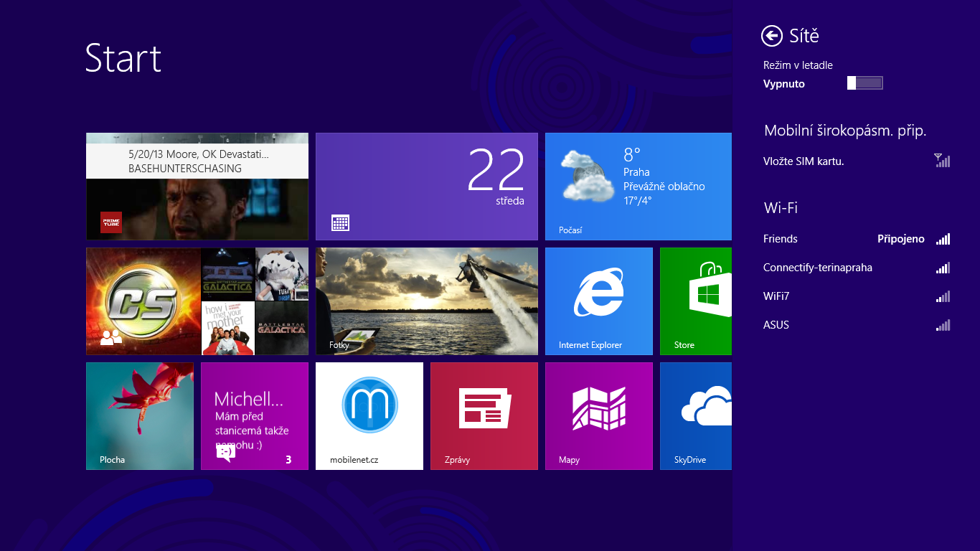Open the Fotky photos tile
This screenshot has height=551, width=980.
(x=427, y=301)
